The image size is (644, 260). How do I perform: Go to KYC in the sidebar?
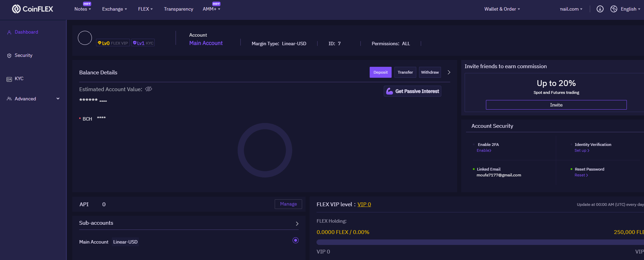(x=19, y=78)
